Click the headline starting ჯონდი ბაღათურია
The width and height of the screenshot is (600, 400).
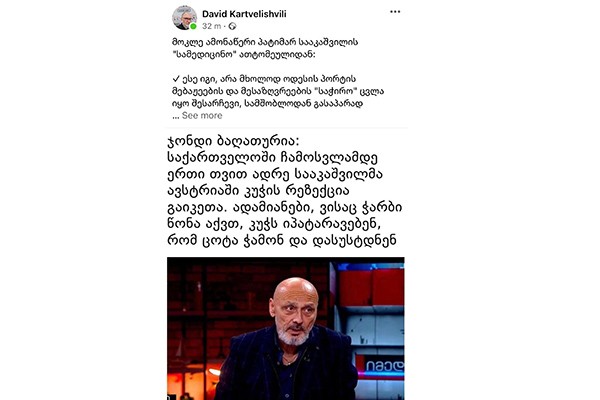pyautogui.click(x=285, y=191)
